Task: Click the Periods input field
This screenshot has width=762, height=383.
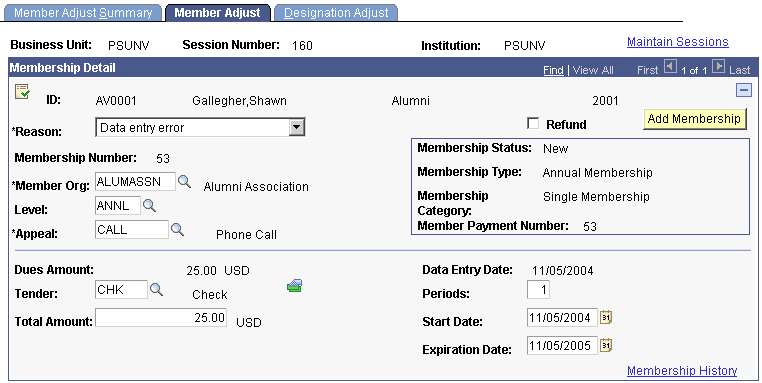Action: [538, 290]
